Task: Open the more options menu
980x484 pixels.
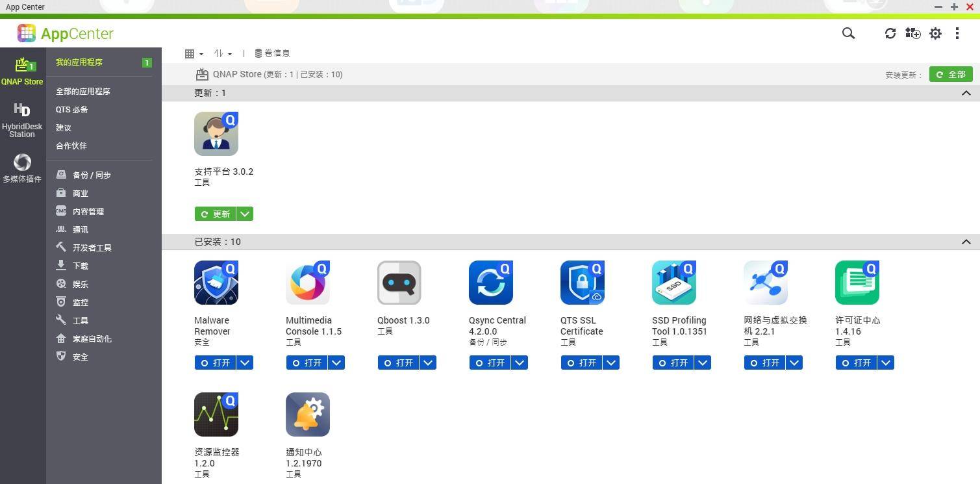Action: click(x=957, y=33)
